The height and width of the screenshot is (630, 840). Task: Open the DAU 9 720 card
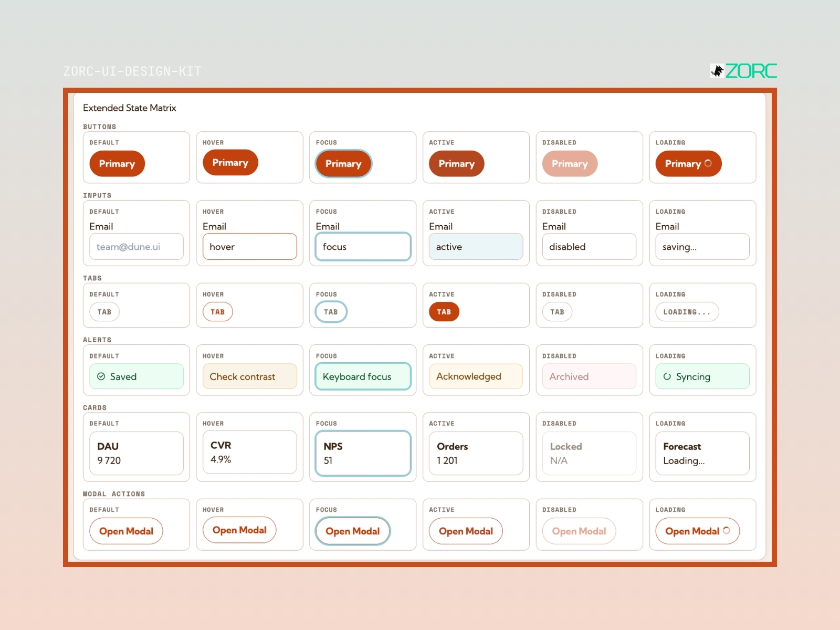[x=136, y=454]
